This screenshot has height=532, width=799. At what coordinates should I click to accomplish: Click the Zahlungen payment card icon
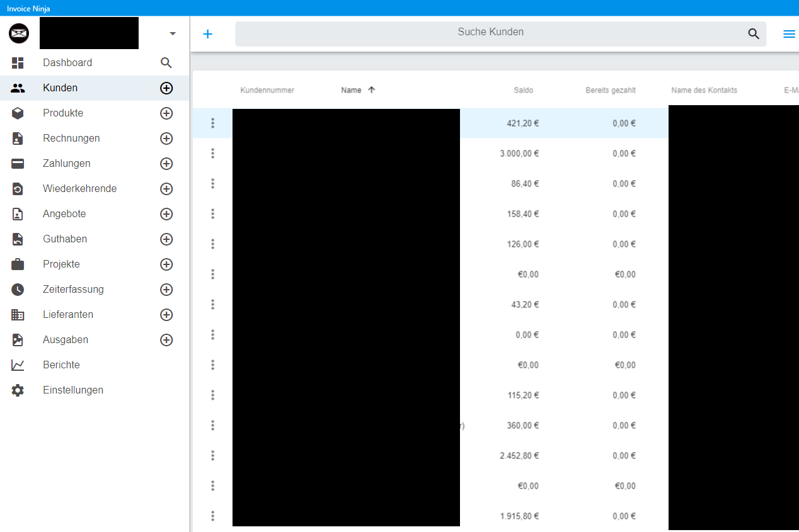tap(17, 163)
